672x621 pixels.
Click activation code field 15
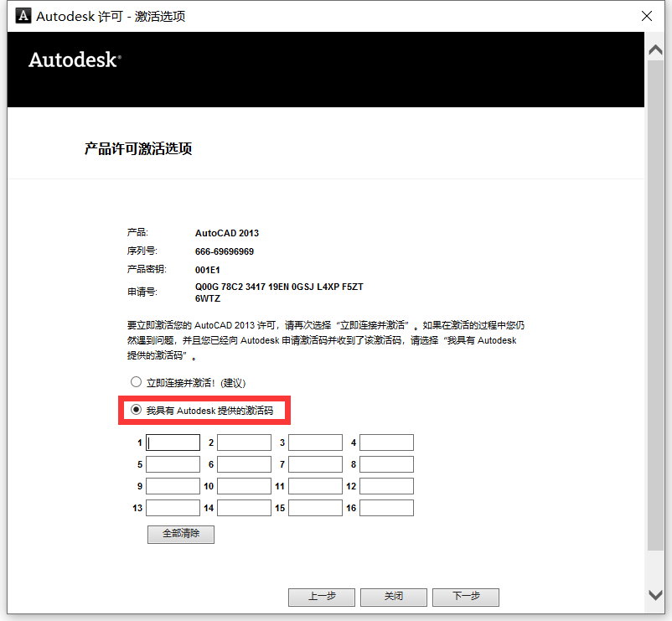click(x=315, y=508)
